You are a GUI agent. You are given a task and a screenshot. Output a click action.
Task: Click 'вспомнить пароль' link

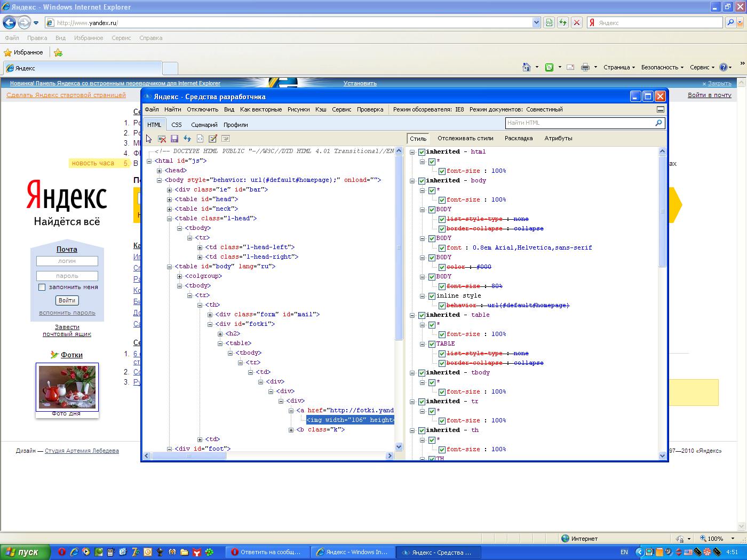tap(67, 313)
